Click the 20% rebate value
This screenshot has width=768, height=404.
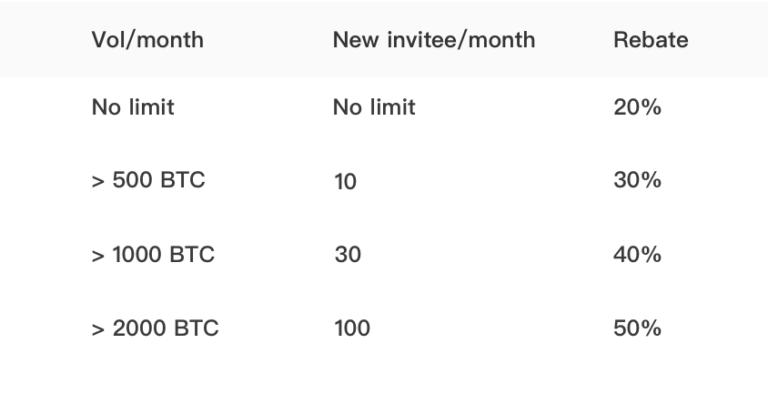637,107
